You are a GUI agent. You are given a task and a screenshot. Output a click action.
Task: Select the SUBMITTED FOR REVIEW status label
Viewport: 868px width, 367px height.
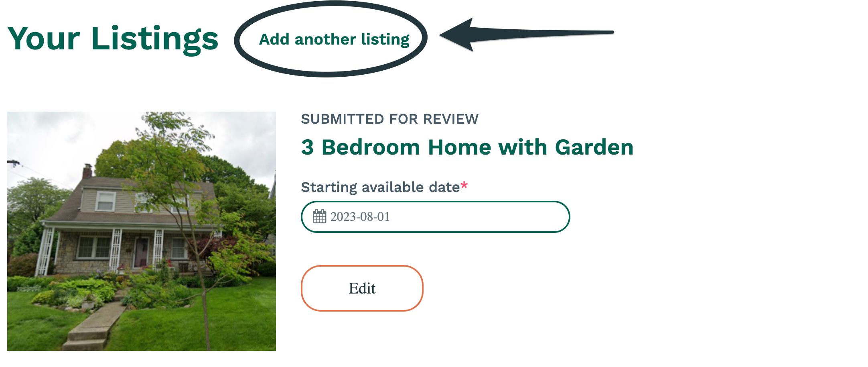389,119
